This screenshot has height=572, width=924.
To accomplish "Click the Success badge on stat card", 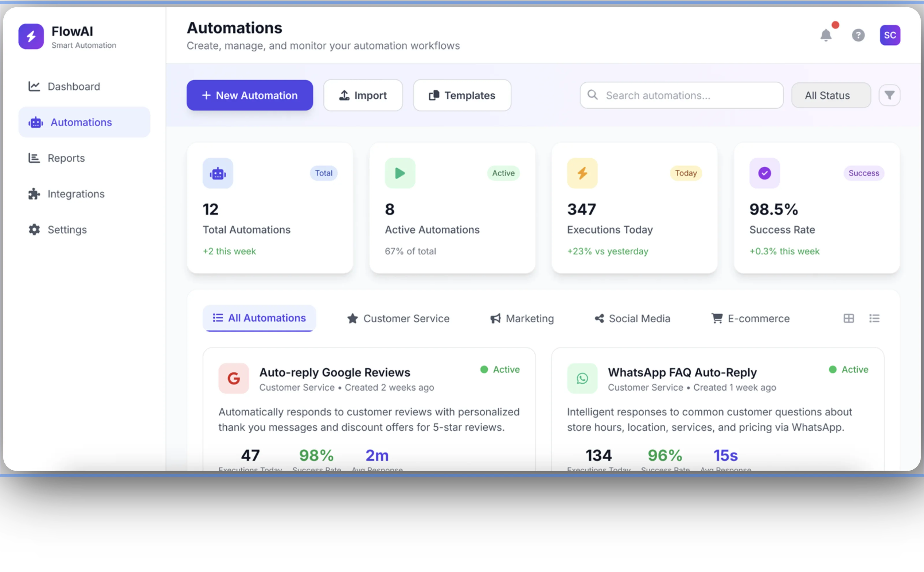I will (x=864, y=173).
